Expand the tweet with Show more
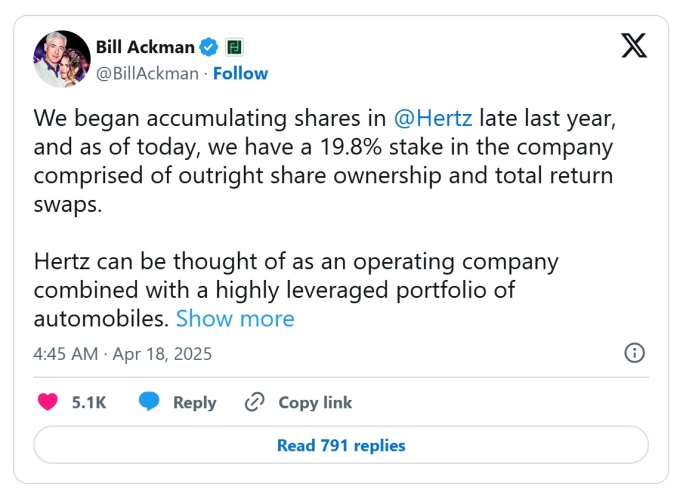 coord(235,319)
